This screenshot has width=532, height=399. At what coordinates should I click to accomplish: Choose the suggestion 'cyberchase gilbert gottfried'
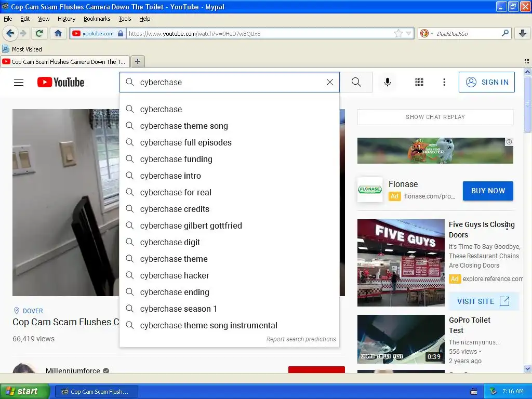click(229, 225)
